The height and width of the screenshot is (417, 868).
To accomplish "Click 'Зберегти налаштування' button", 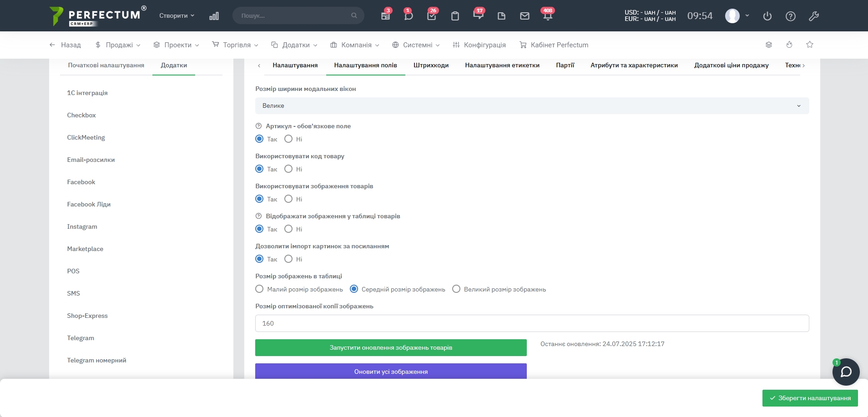I will 810,398.
